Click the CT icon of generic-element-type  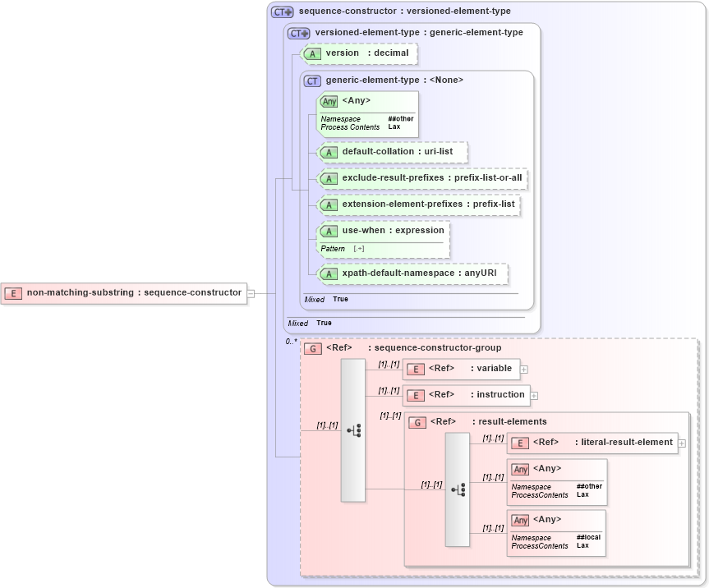pyautogui.click(x=311, y=80)
